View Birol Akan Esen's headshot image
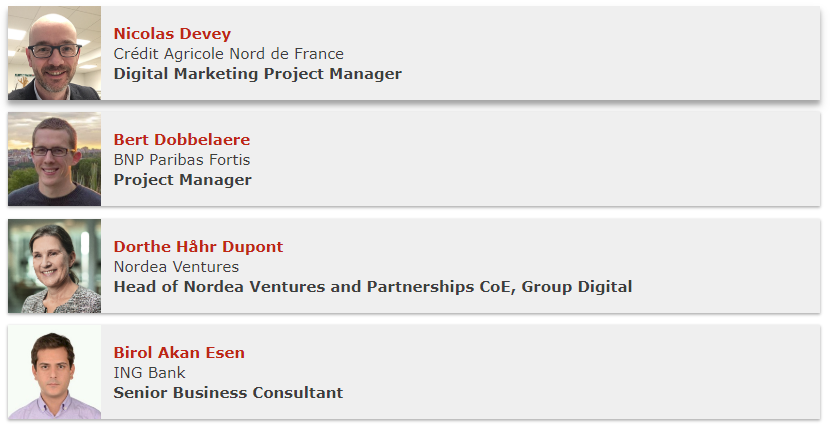This screenshot has width=831, height=427. point(54,372)
